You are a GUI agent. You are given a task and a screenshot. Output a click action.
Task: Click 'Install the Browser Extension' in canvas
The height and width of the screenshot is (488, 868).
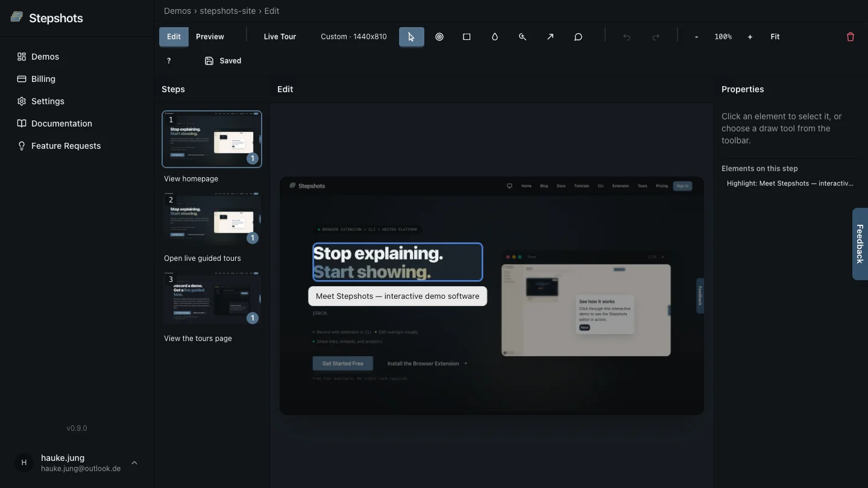click(427, 363)
